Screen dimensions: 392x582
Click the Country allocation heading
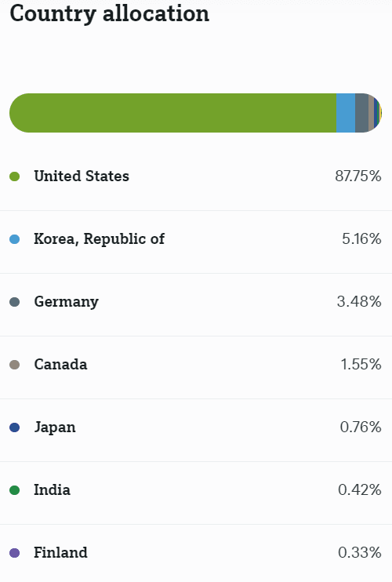click(110, 14)
